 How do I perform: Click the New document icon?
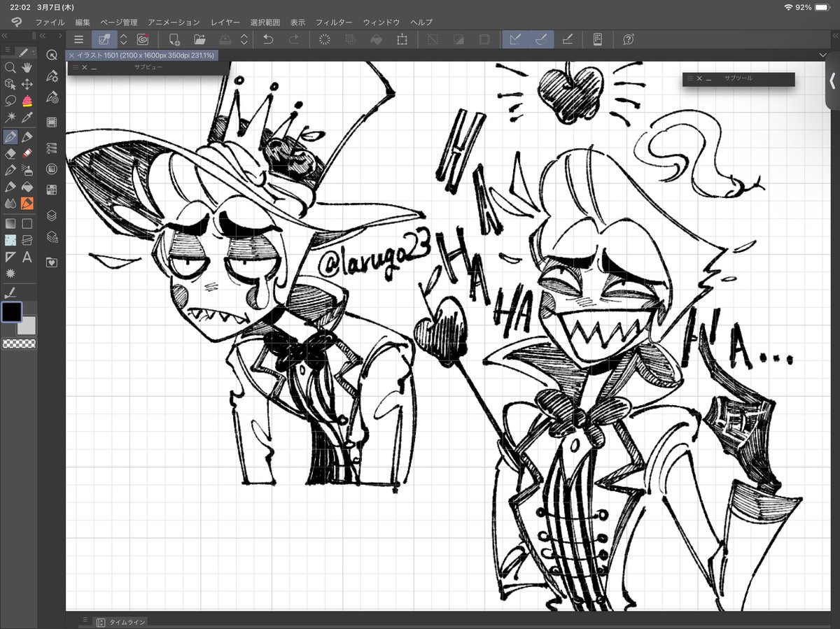coord(175,40)
